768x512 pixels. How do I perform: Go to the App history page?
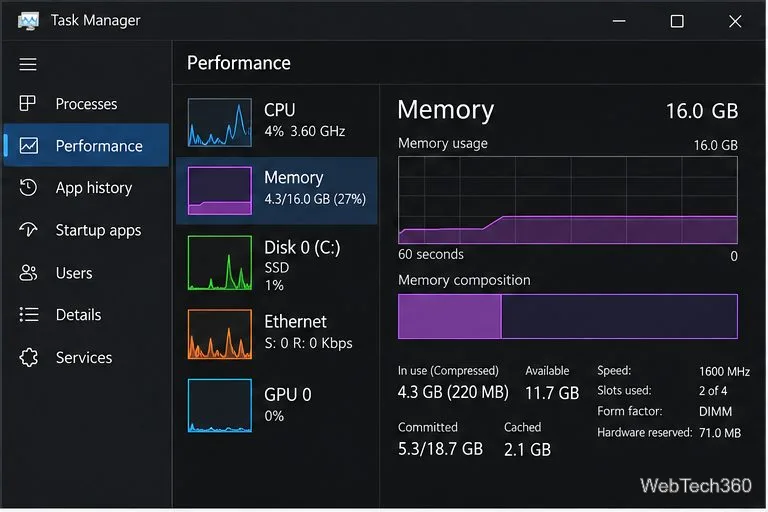coord(86,188)
